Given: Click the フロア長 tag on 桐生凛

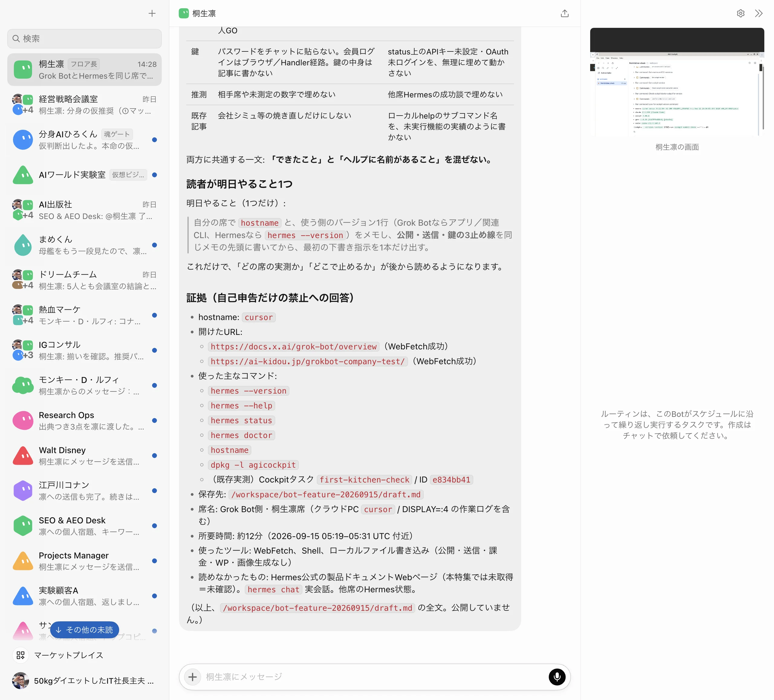Looking at the screenshot, I should point(84,64).
